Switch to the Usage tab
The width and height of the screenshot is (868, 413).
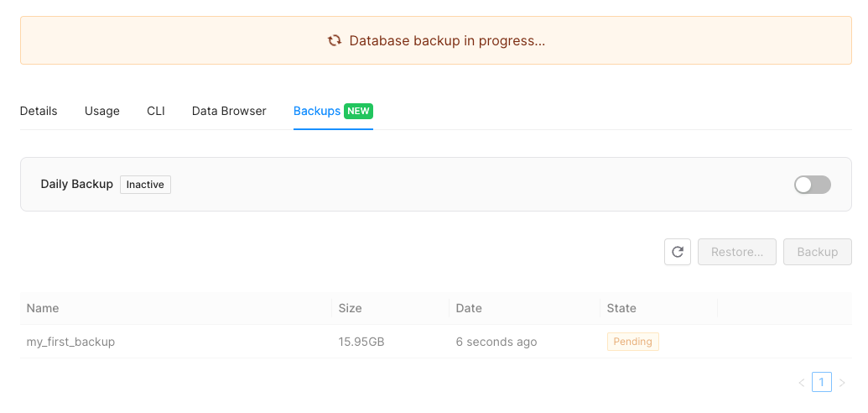pyautogui.click(x=101, y=111)
